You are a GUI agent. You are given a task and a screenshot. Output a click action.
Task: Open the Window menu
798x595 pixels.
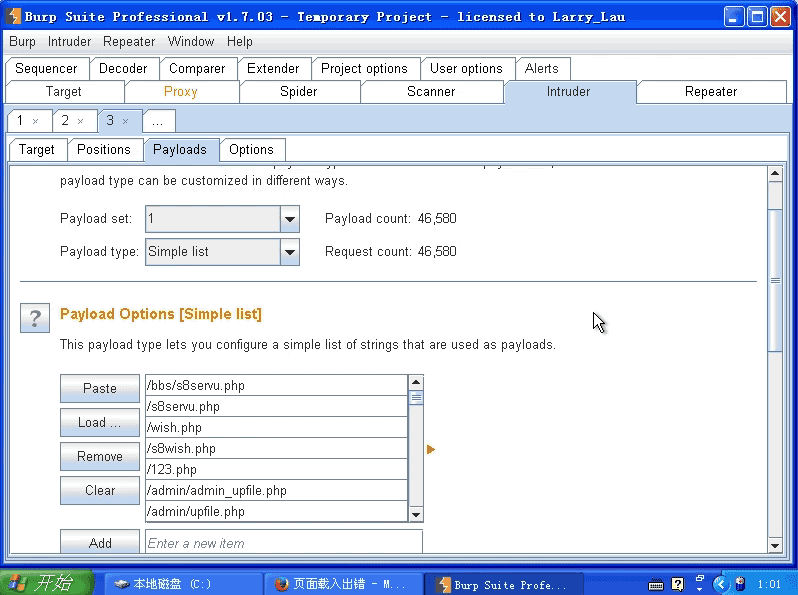coord(191,42)
